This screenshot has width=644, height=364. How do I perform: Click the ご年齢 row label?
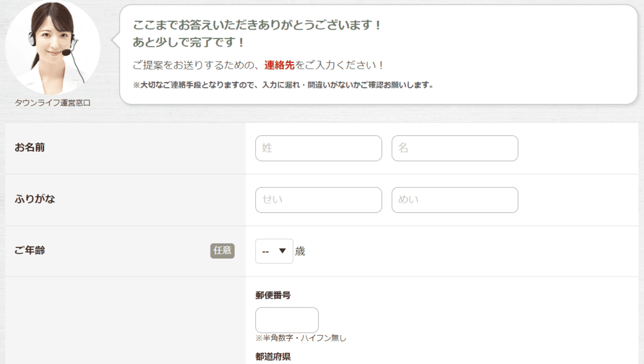30,251
